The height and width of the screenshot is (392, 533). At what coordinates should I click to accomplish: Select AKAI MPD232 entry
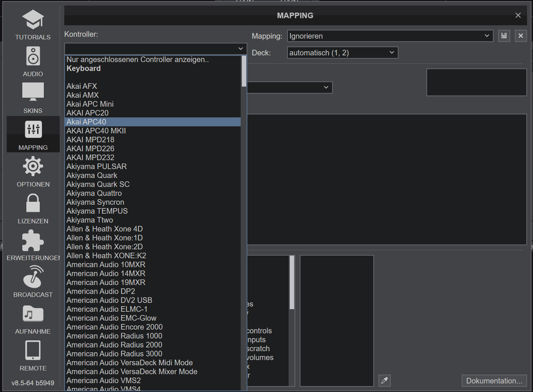pos(153,158)
